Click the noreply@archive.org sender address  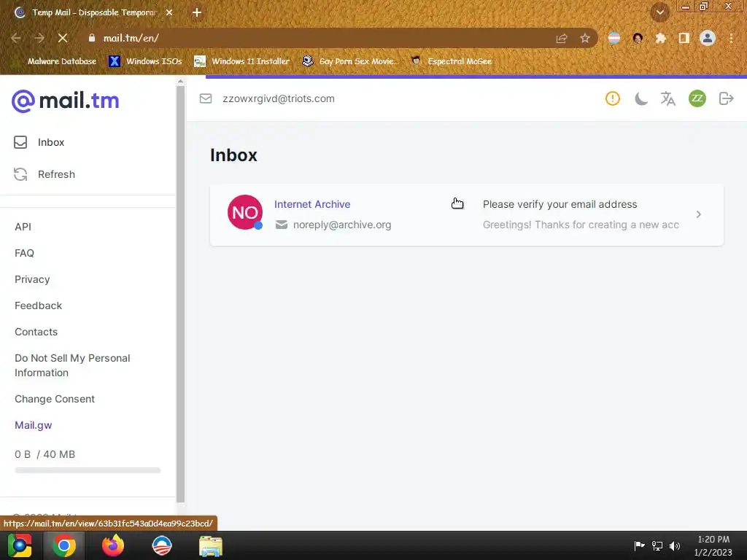[x=342, y=225]
